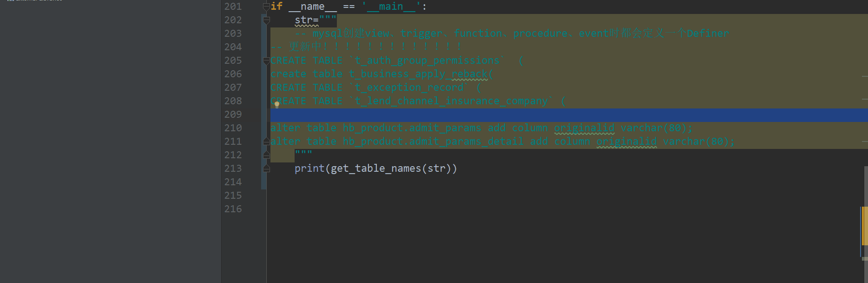Click line number 216 in the gutter
This screenshot has height=283, width=868.
pos(233,209)
